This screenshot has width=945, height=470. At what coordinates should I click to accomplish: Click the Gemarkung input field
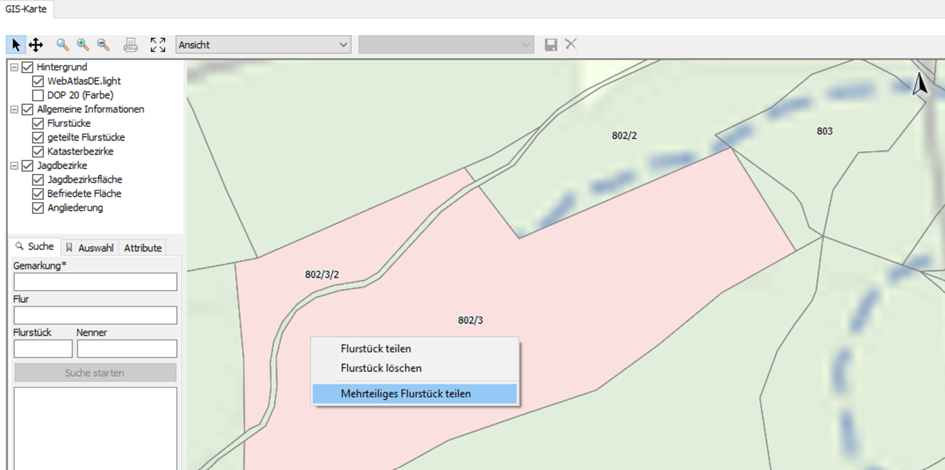point(95,282)
